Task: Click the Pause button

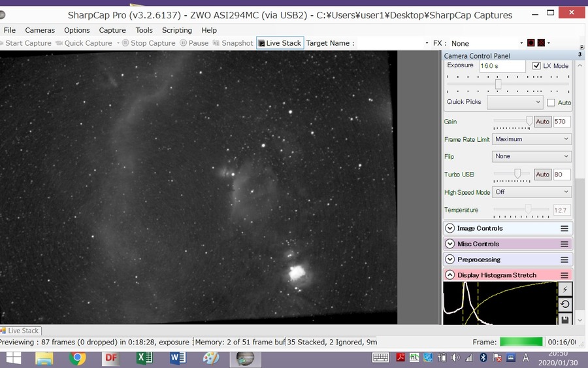Action: pyautogui.click(x=194, y=43)
